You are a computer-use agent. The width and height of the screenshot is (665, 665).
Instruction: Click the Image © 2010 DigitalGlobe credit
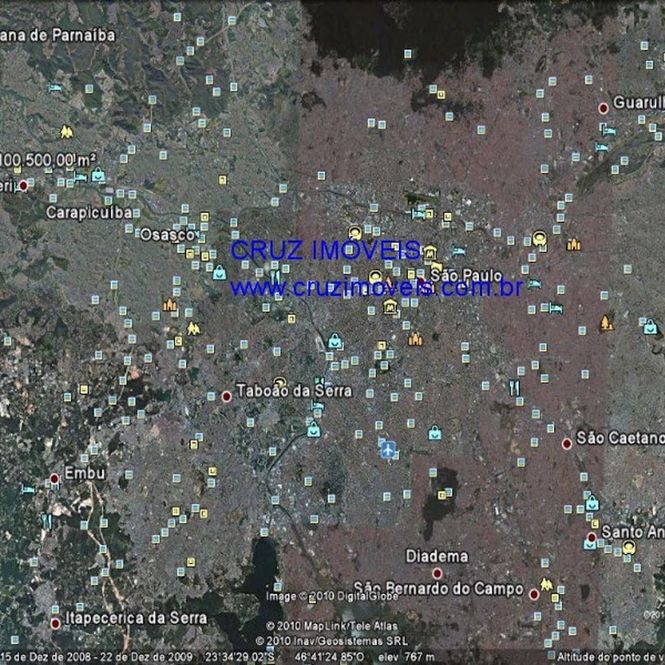[332, 596]
